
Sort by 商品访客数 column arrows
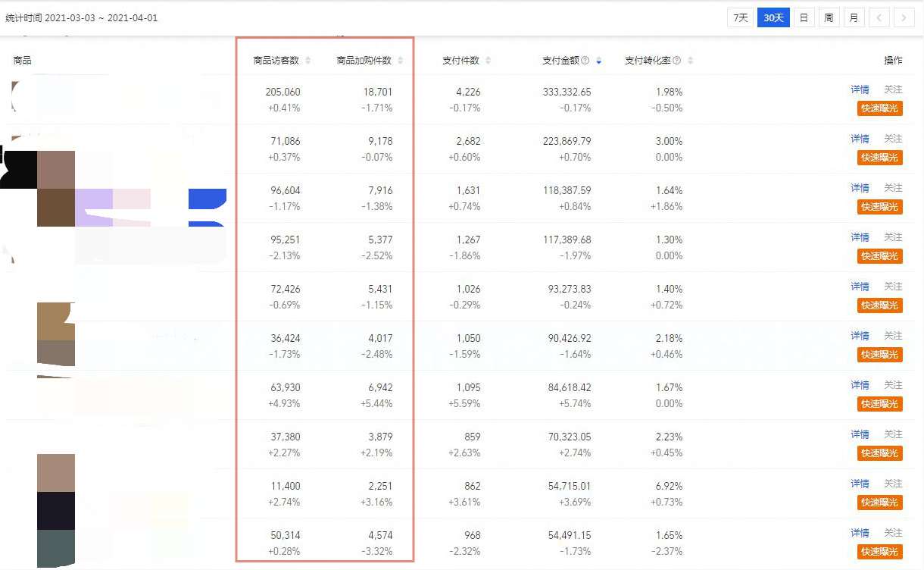pos(307,61)
